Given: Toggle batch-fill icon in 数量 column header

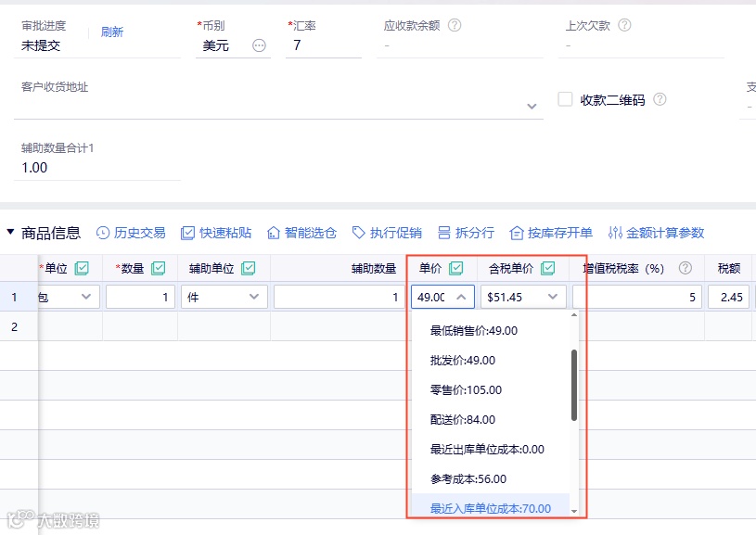Looking at the screenshot, I should point(158,268).
